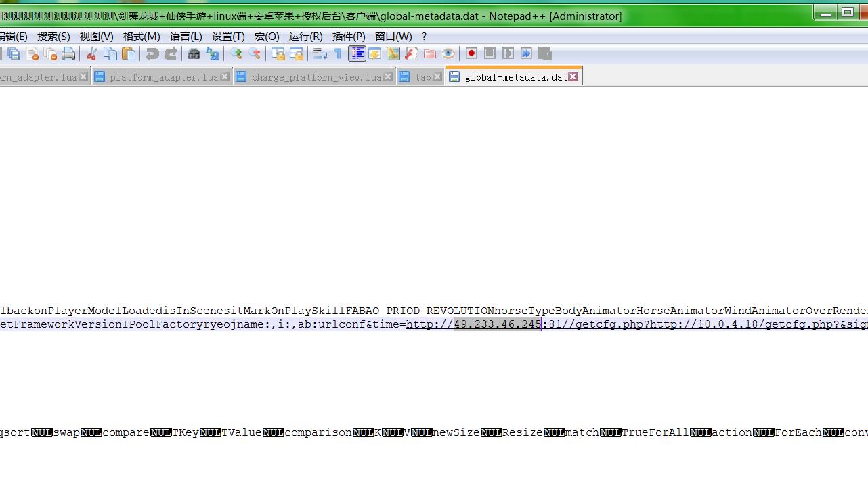Open the 设置(T) settings menu
The height and width of the screenshot is (488, 868).
[228, 37]
